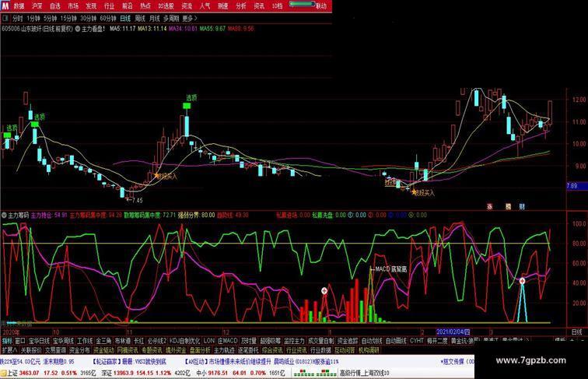This screenshot has height=379, width=588.
Task: Apply the 宝华日线 indicator
Action: 39,341
